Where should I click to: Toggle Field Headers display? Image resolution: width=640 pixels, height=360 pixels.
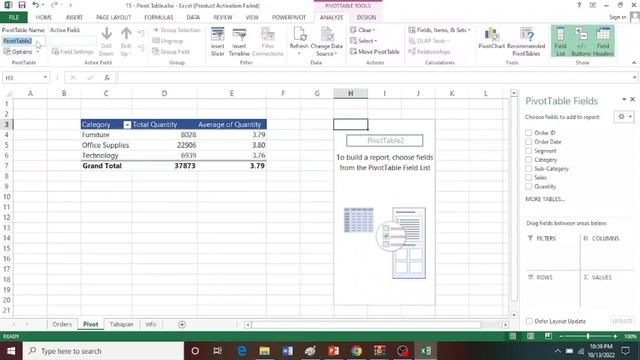tap(603, 42)
